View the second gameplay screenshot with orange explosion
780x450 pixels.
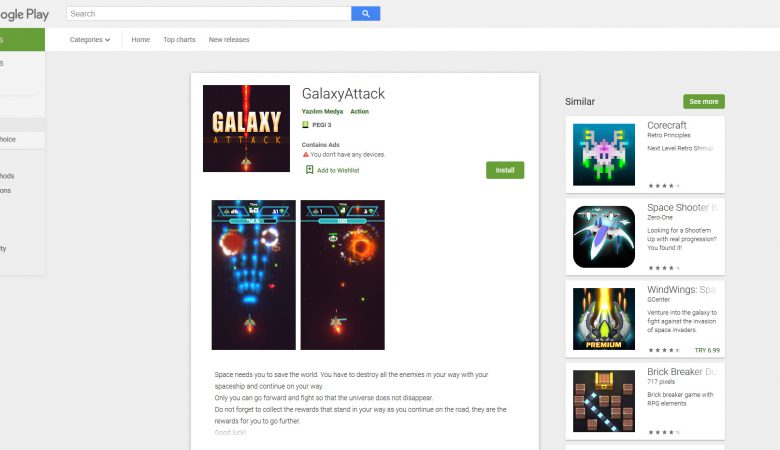tap(343, 275)
